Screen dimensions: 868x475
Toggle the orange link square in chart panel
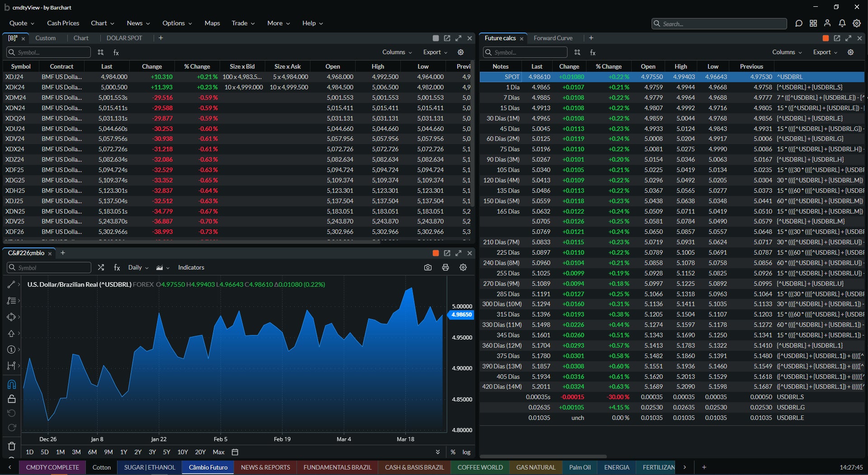point(436,253)
